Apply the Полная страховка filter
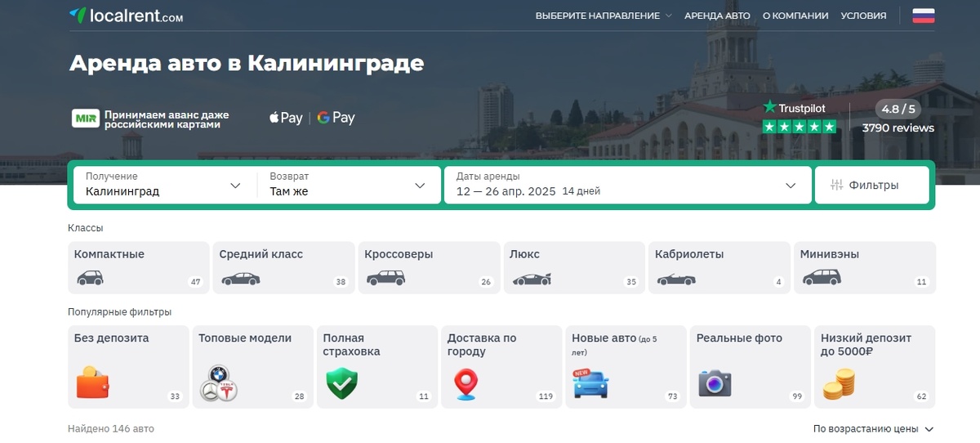The image size is (980, 443). pos(377,367)
